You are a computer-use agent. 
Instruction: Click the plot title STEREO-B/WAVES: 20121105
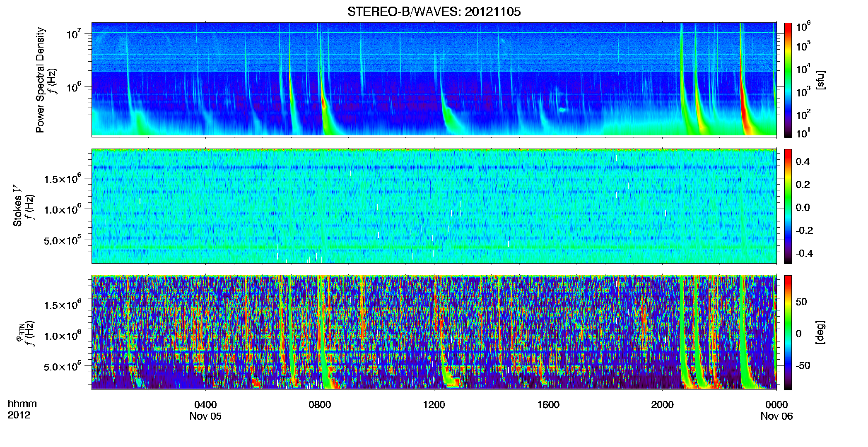(x=434, y=12)
